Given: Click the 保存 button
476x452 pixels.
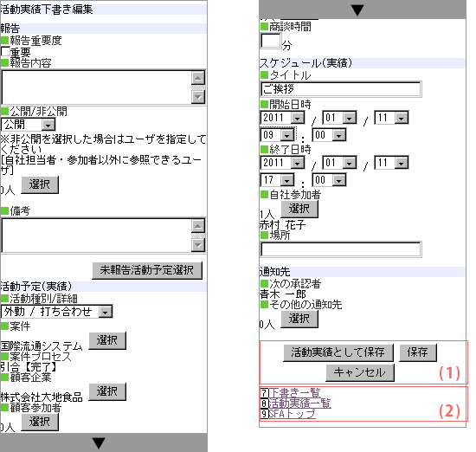Looking at the screenshot, I should (418, 352).
